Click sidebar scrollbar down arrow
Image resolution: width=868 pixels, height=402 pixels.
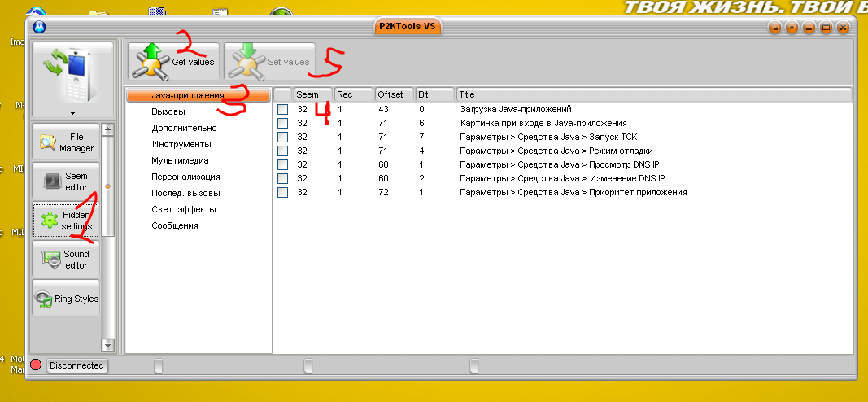pos(108,344)
